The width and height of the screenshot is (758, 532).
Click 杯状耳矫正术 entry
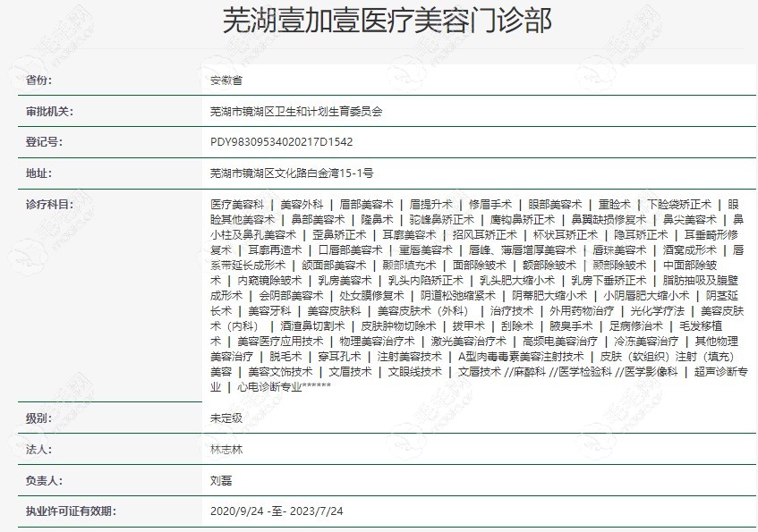[x=566, y=235]
